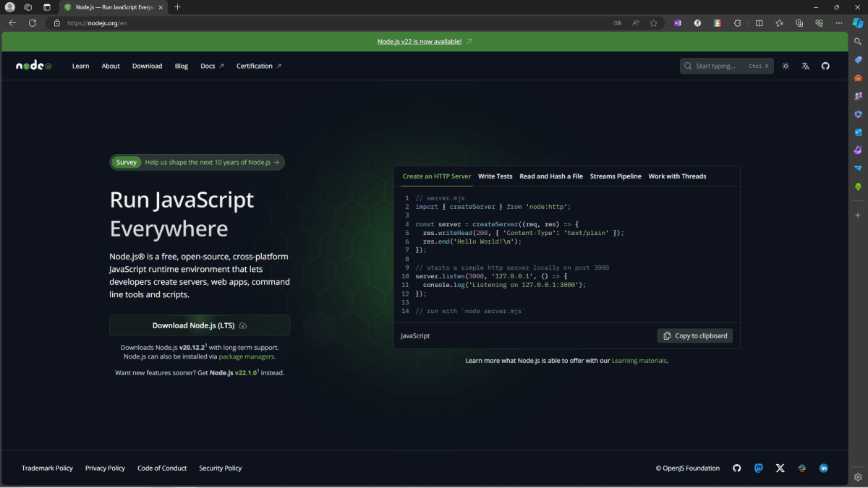
Task: Click the browser back arrow
Action: (x=12, y=23)
